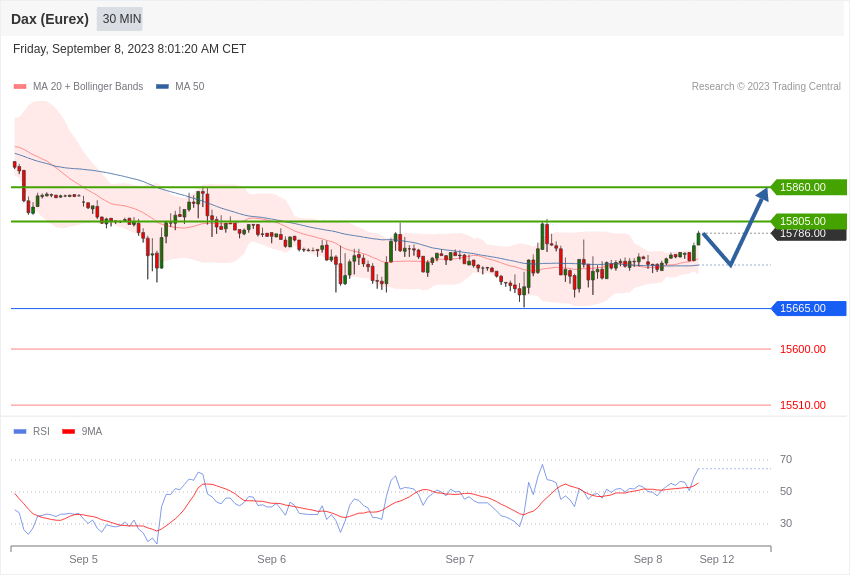The height and width of the screenshot is (576, 850).
Task: Click the MA 20 + Bollinger Bands legend label
Action: [x=88, y=87]
